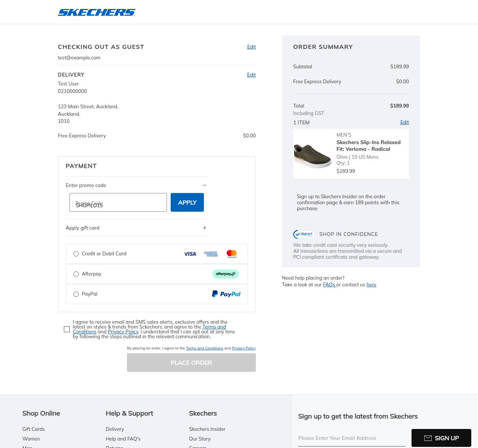Click the '123 Main Street, Auckland,' address line

click(88, 106)
